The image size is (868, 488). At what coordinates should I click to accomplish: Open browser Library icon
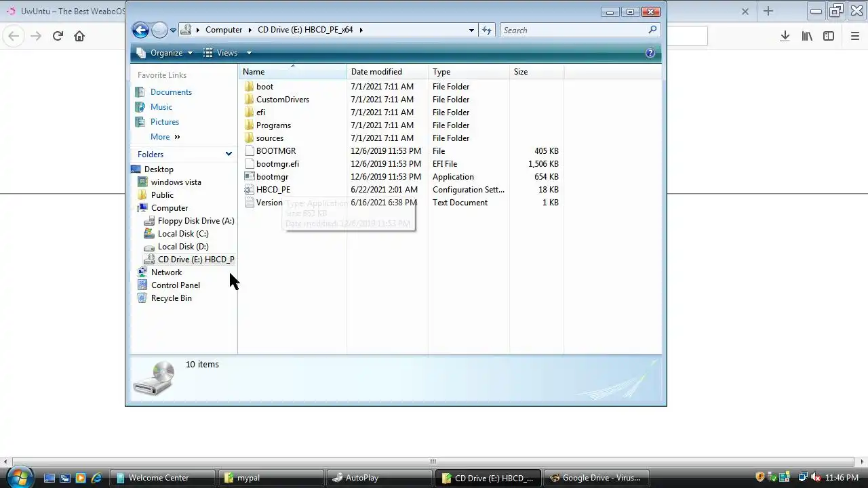tap(807, 36)
